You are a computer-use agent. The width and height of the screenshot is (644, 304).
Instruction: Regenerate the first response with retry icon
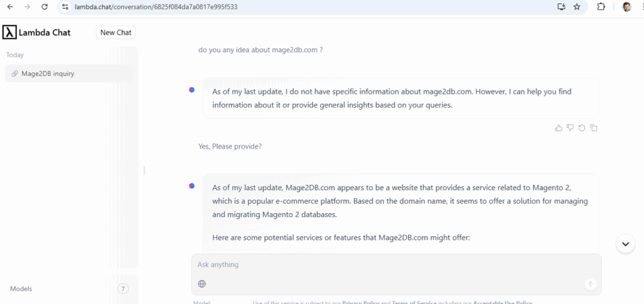point(582,128)
